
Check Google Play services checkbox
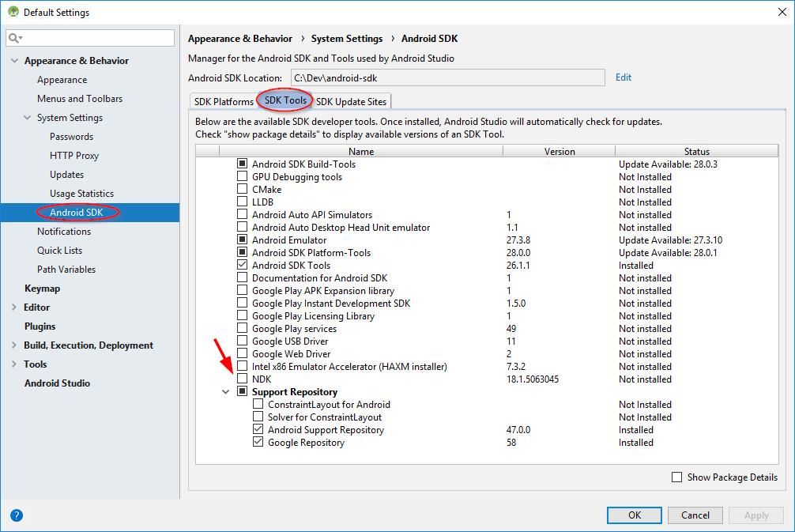[x=242, y=327]
